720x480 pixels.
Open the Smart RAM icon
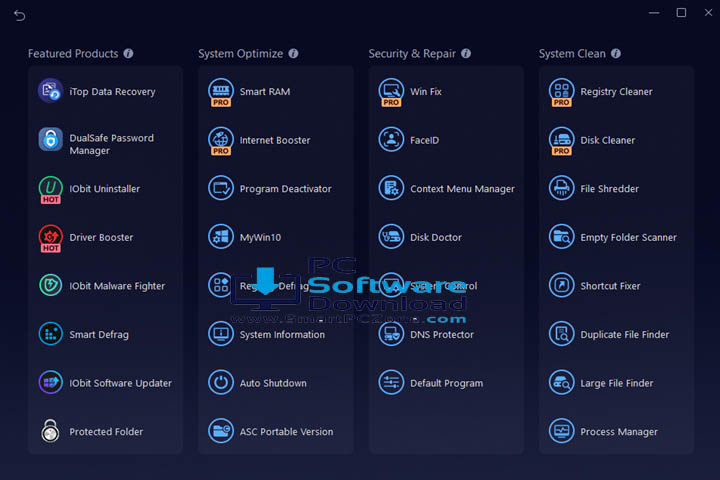[x=221, y=92]
